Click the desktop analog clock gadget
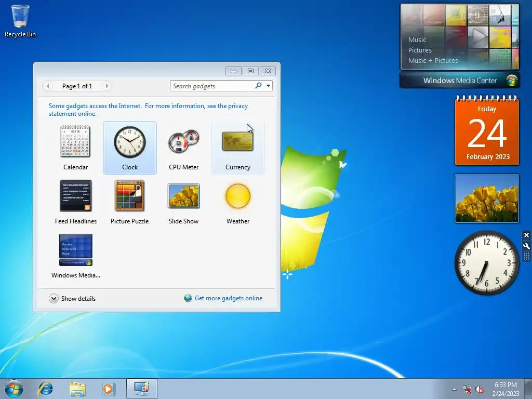The image size is (532, 399). point(486,263)
